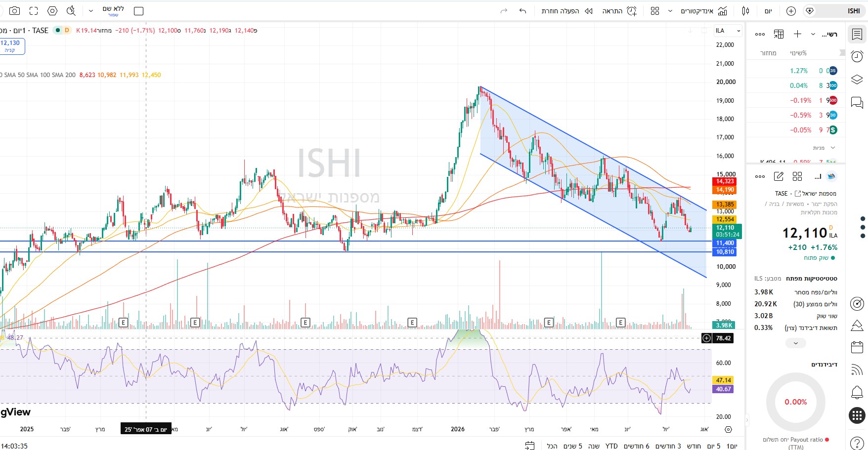Open quick search in the top toolbar
This screenshot has width=868, height=450.
pos(71,11)
